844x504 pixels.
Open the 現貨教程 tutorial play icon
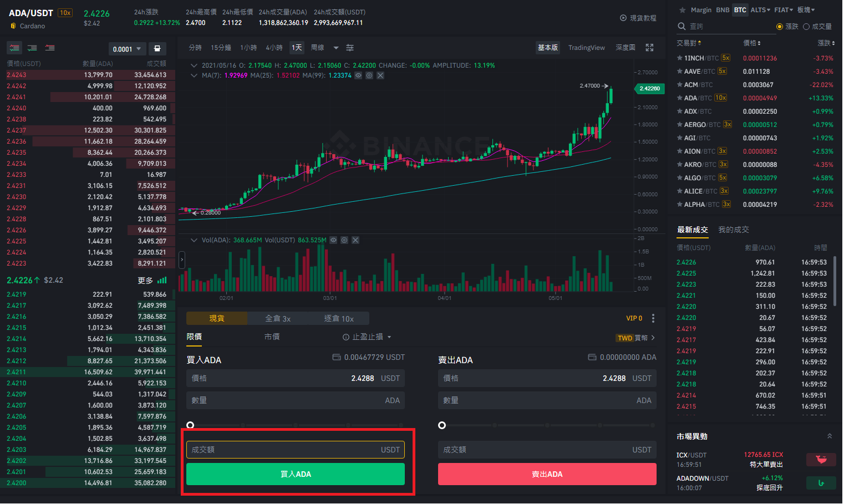click(x=623, y=18)
